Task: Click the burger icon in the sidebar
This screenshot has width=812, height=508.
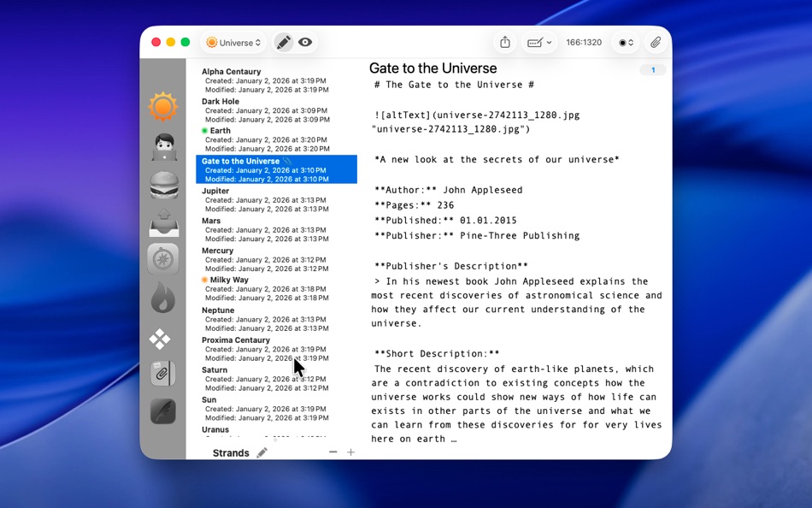Action: 162,183
